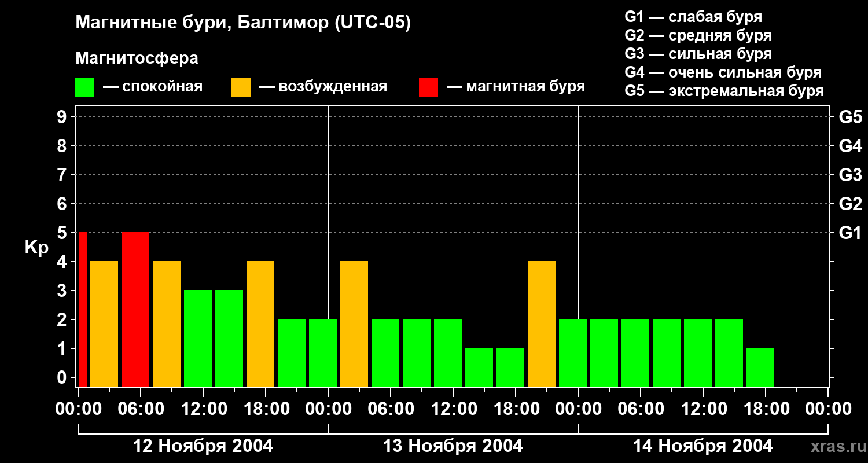
Task: Select the green Kp 1 bar on 14 Ноября
Action: [760, 367]
